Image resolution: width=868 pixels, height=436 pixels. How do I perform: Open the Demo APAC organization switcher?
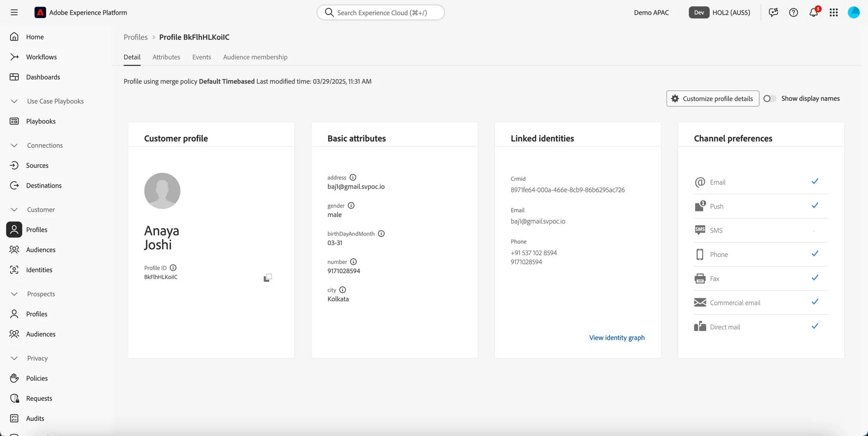652,13
